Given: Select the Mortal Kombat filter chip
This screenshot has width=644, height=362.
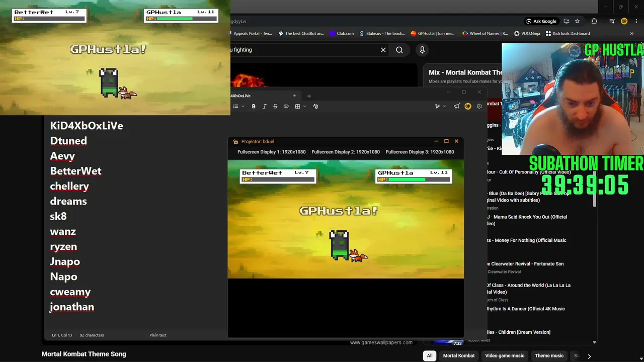Looking at the screenshot, I should point(459,356).
